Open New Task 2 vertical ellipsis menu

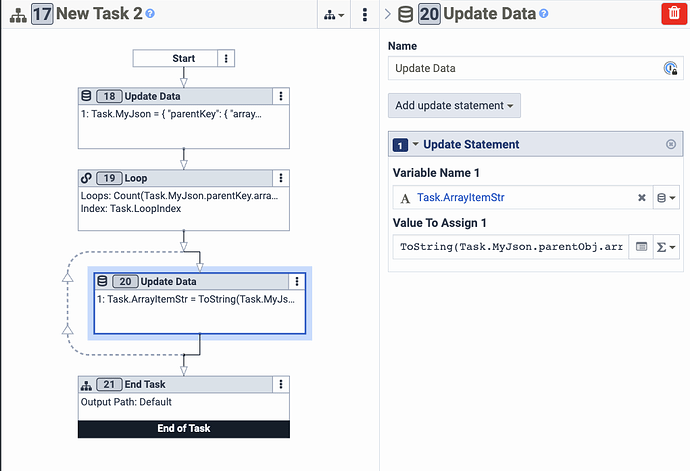click(x=364, y=15)
